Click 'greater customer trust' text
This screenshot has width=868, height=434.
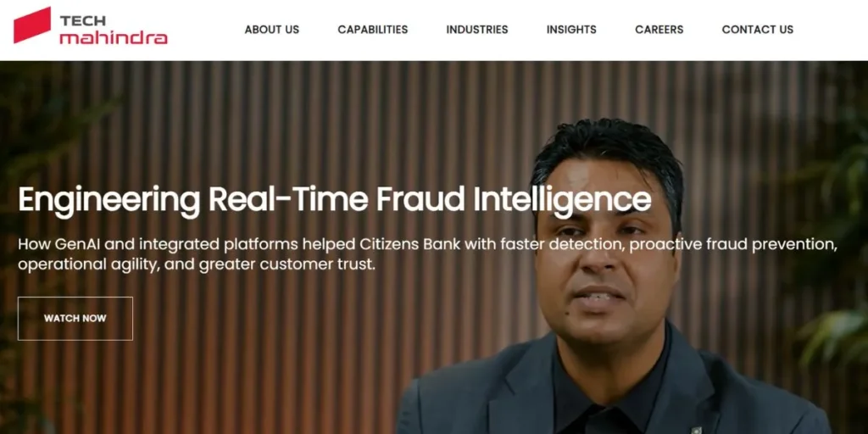pos(287,264)
